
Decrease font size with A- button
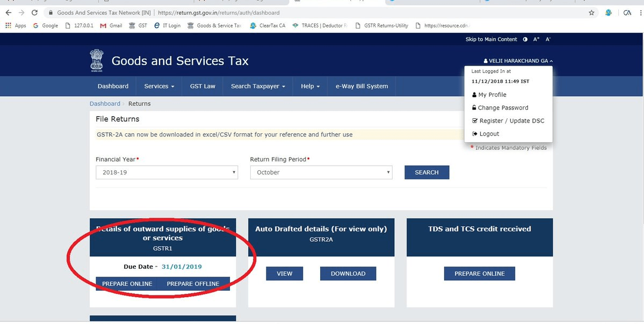point(548,39)
